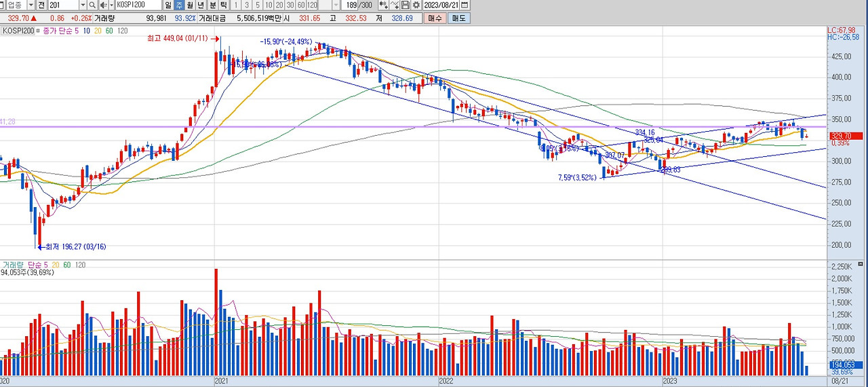
Task: Select the 30 interval button
Action: pyautogui.click(x=290, y=5)
